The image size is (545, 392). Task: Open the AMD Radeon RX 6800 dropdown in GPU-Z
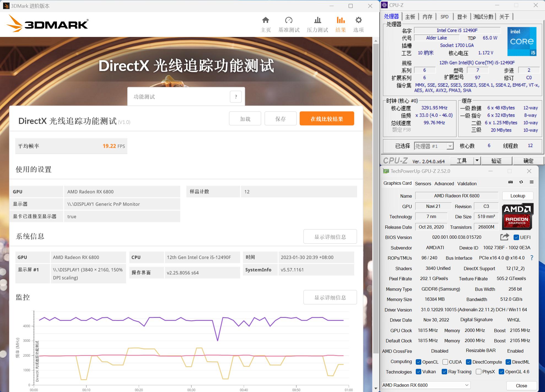(466, 385)
